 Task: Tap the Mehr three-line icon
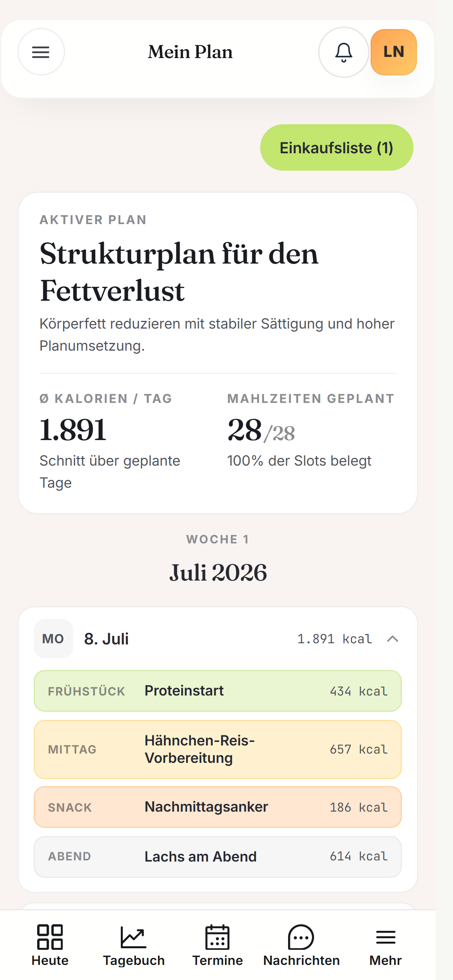tap(386, 937)
